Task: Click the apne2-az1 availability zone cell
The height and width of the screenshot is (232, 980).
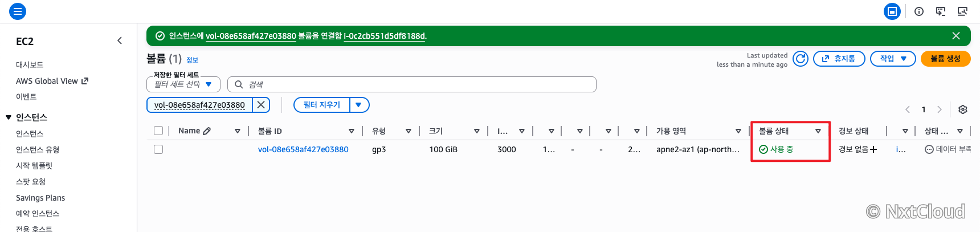Action: tap(698, 149)
